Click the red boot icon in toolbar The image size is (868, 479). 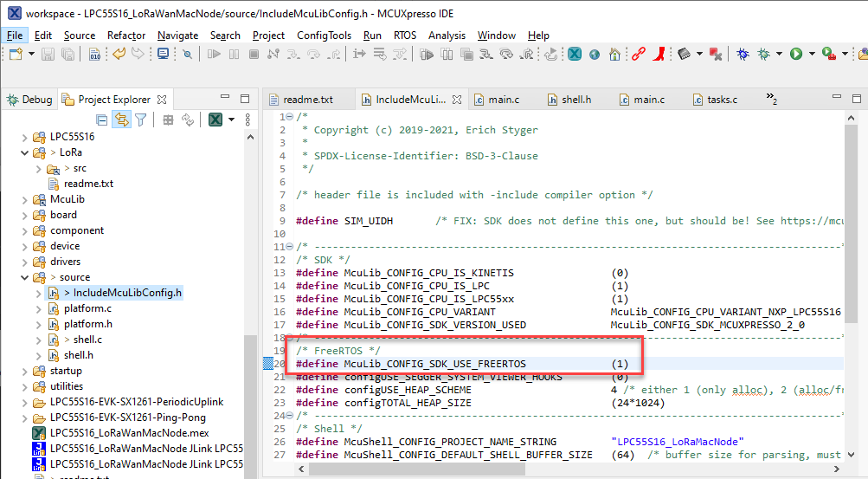coord(659,54)
